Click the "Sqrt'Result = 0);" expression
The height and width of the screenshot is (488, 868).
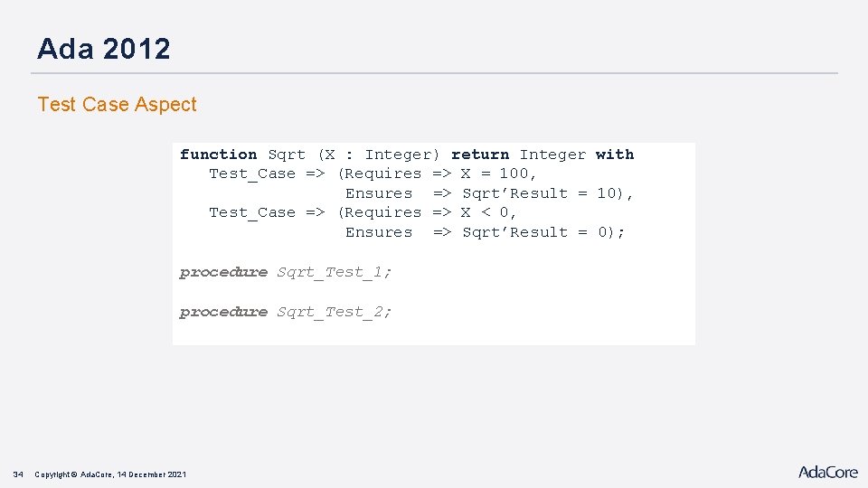point(543,232)
